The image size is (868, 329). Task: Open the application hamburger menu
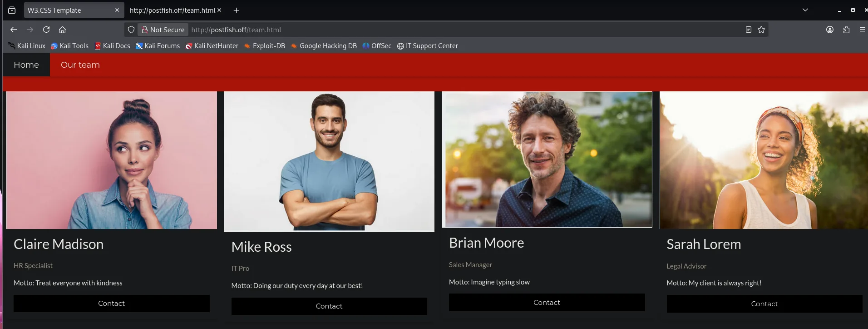tap(862, 30)
